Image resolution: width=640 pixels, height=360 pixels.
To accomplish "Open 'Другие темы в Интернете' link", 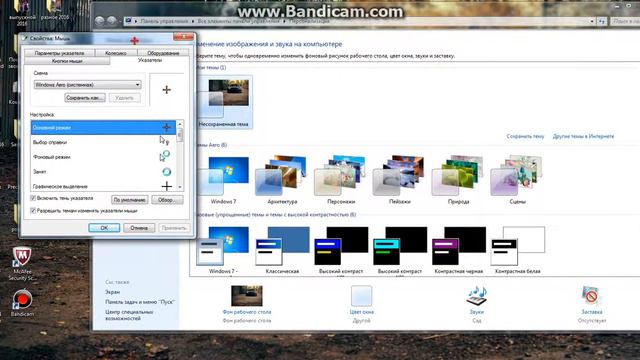I will (x=583, y=136).
